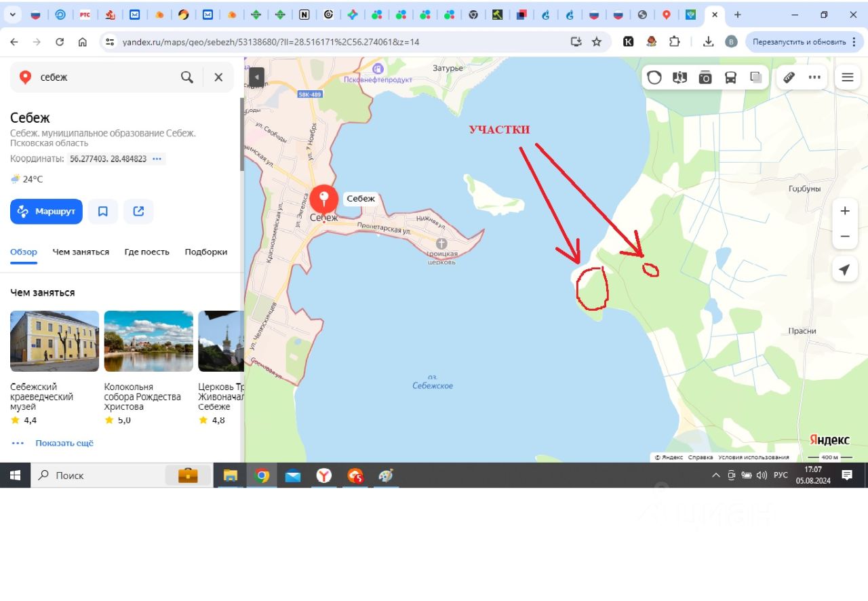Share the Себеж place link
The height and width of the screenshot is (601, 868).
tap(138, 212)
